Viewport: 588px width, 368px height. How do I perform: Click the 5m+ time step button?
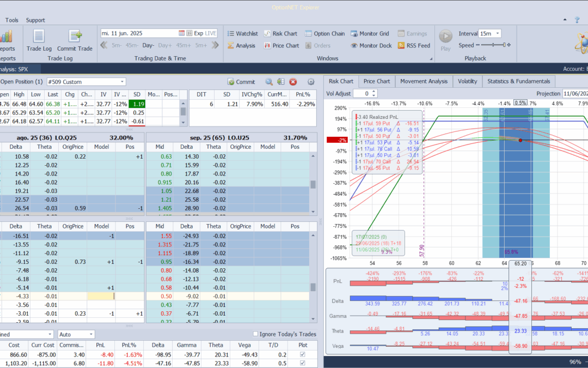(x=201, y=45)
